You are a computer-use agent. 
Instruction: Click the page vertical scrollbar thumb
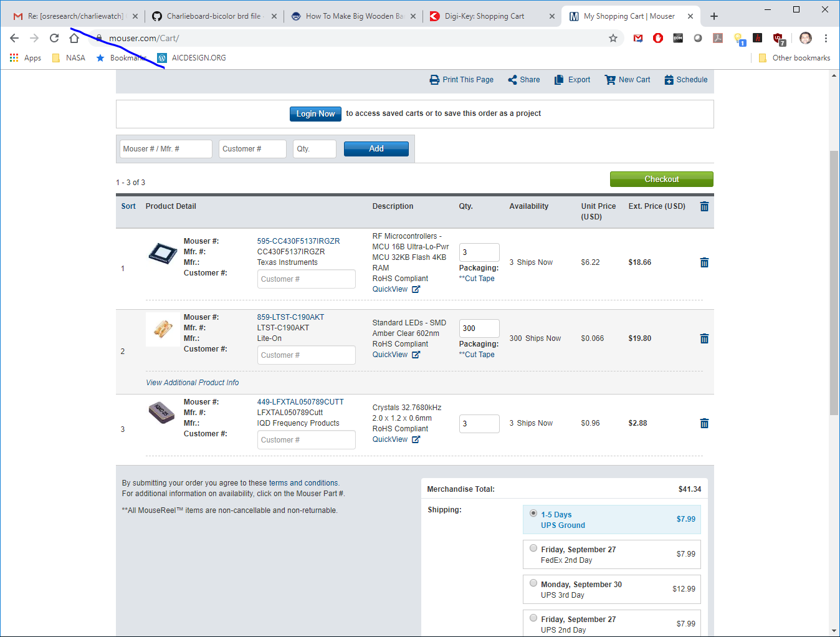[x=834, y=282]
